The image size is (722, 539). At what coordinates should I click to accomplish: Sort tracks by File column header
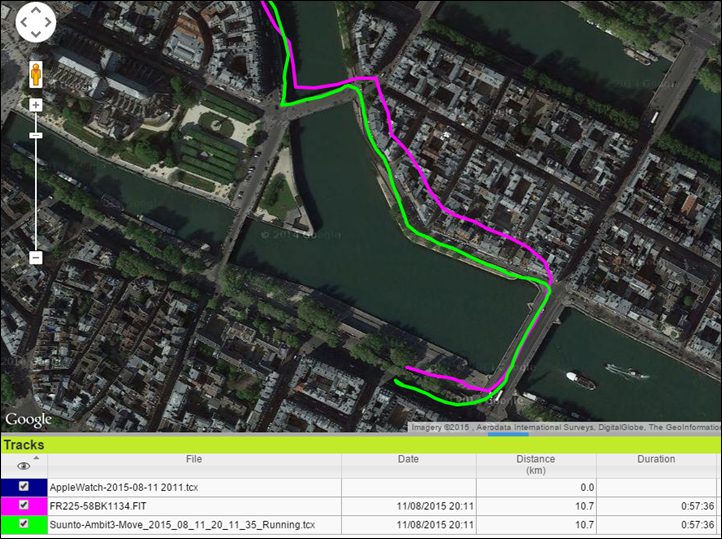coord(194,460)
